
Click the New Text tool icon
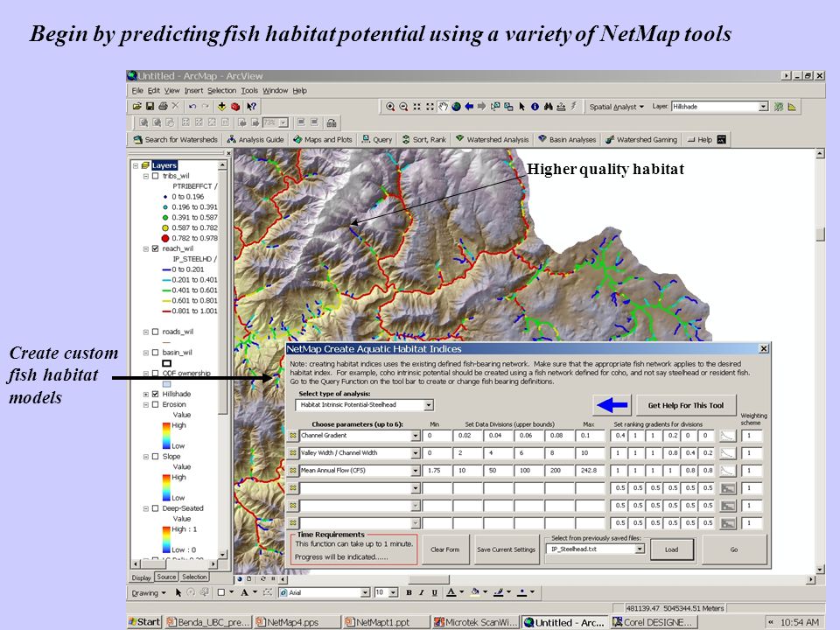tap(244, 592)
